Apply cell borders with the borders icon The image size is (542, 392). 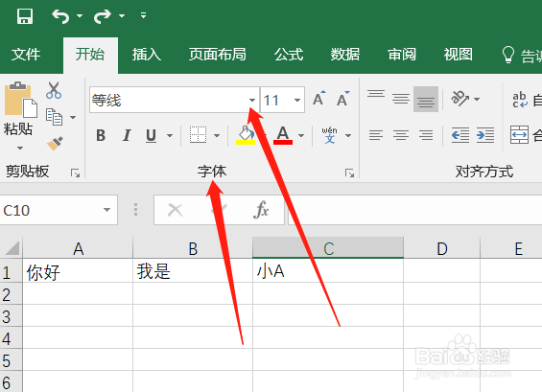point(198,135)
